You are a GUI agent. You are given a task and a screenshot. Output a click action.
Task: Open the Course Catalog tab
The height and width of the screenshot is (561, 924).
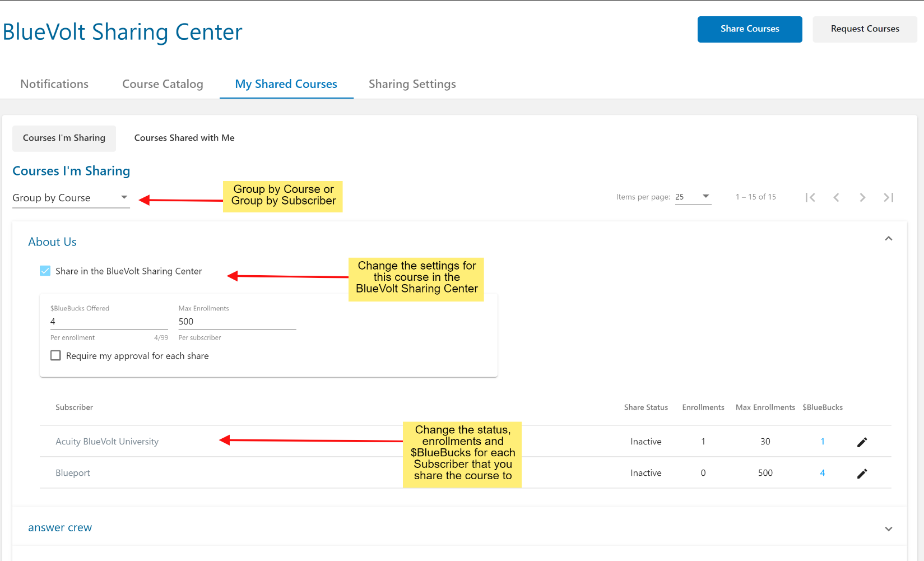162,84
